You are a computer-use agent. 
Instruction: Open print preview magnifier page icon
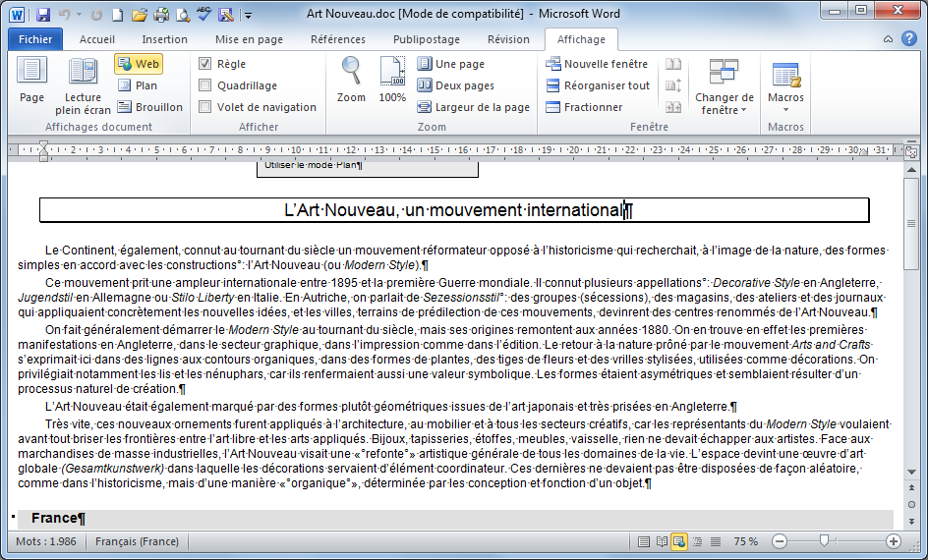tap(182, 14)
